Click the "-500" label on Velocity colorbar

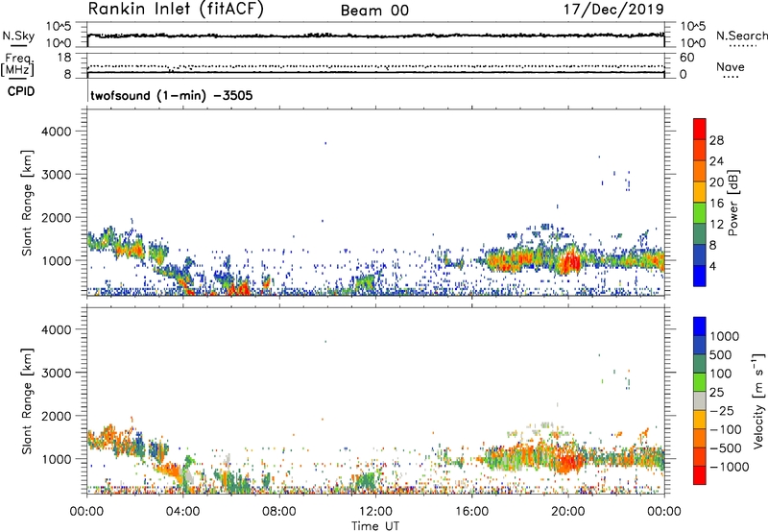coord(725,447)
